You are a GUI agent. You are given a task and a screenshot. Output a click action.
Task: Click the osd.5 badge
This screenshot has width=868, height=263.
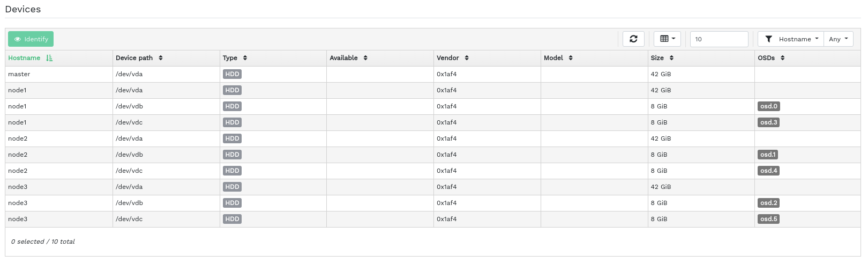[x=768, y=219]
